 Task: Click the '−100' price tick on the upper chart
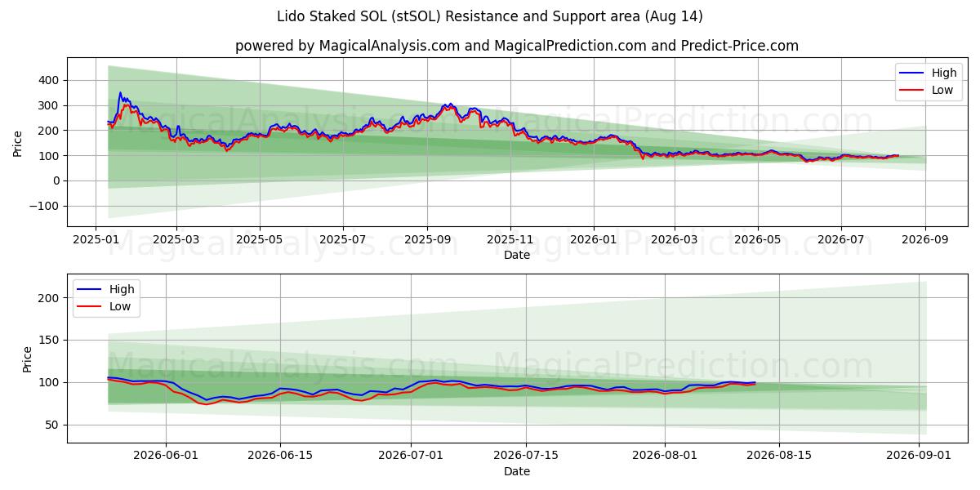45,207
